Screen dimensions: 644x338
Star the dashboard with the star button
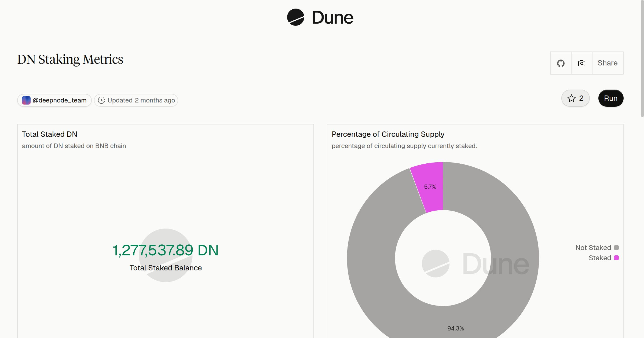[x=575, y=98]
